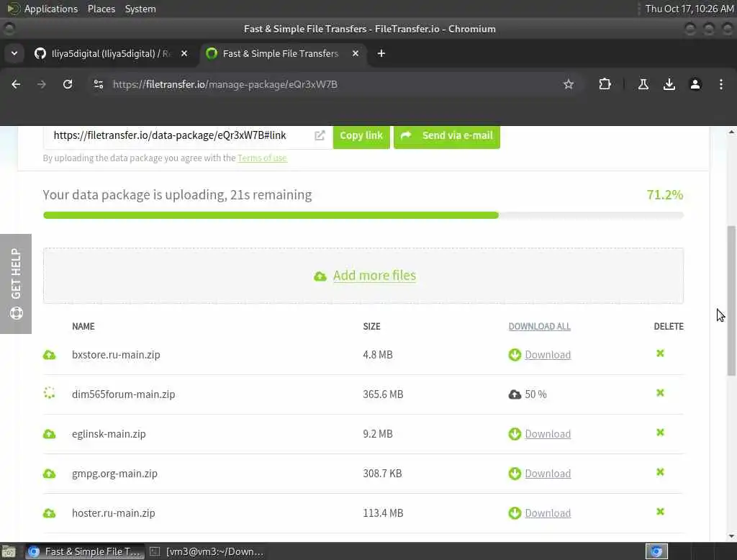Delete the eglinsk-main.zip file
737x560 pixels.
(x=660, y=433)
